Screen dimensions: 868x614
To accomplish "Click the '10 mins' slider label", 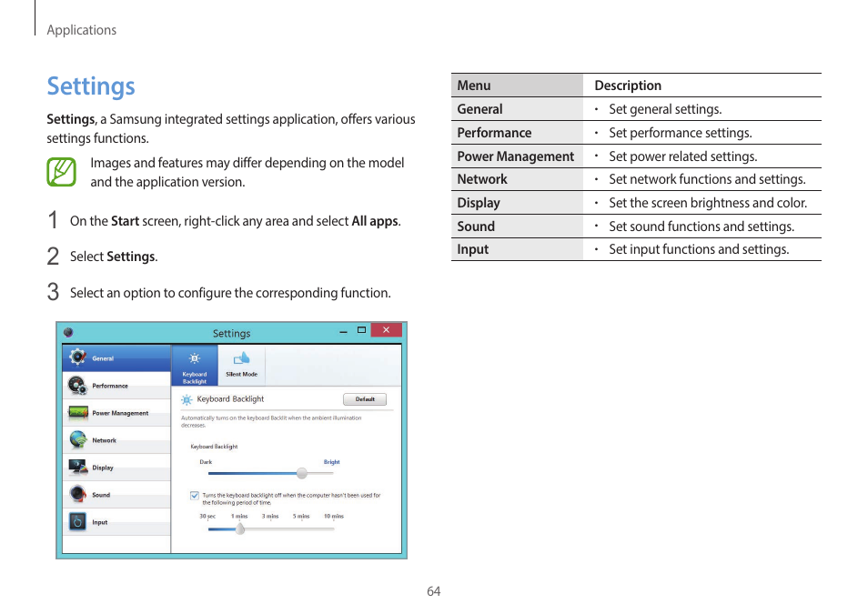I will click(x=334, y=516).
